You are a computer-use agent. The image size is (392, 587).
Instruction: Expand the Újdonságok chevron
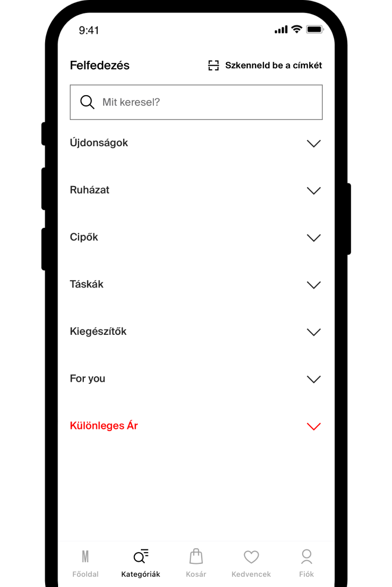[x=313, y=144]
